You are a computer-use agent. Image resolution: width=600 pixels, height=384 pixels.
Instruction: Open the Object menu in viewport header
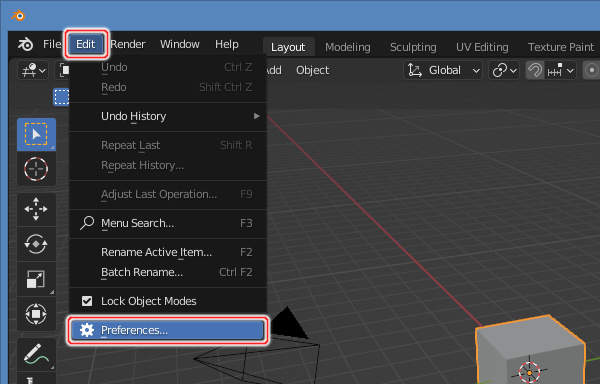pos(313,70)
